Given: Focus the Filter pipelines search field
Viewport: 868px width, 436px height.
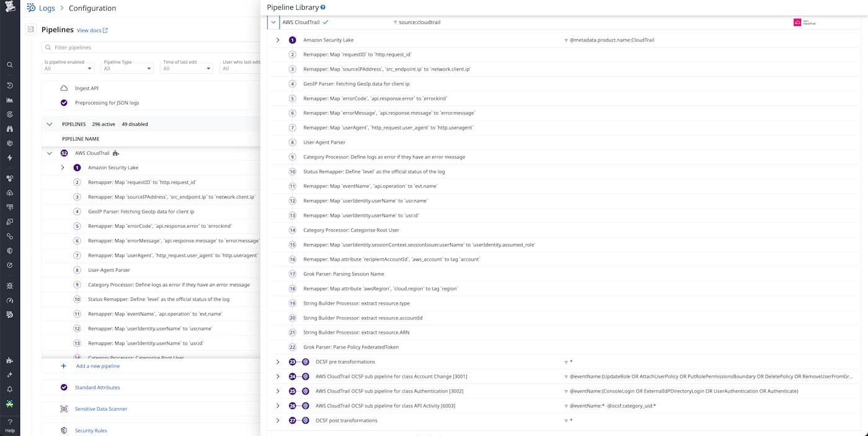Looking at the screenshot, I should (151, 48).
